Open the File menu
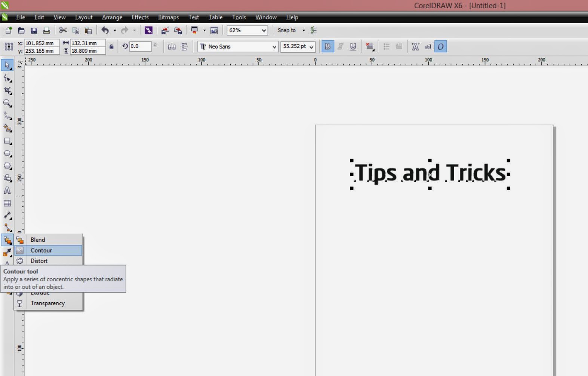The image size is (588, 376). (21, 17)
